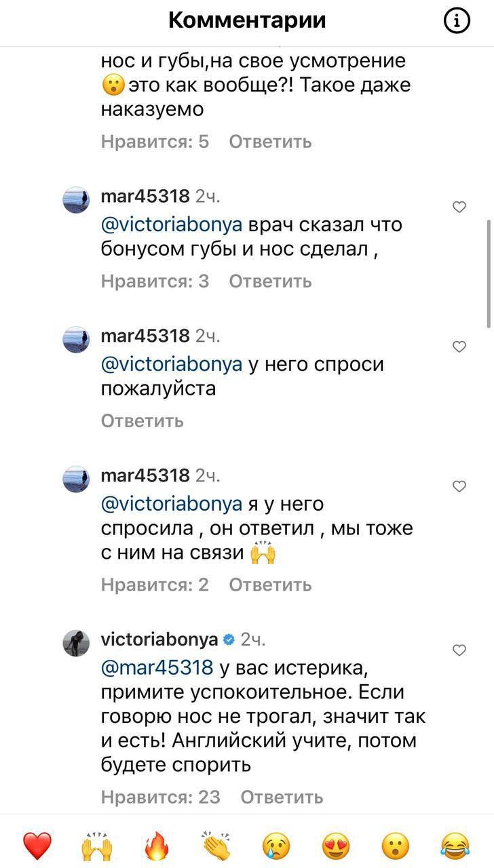Like the "у него спроси пожалуйста" comment
Viewport: 494px width, 868px height.
pyautogui.click(x=459, y=347)
